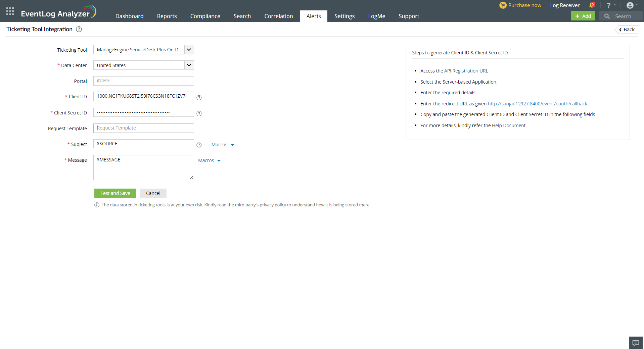Click the info icon beside the data risk notice
Viewport: 644px width, 349px height.
tap(97, 205)
